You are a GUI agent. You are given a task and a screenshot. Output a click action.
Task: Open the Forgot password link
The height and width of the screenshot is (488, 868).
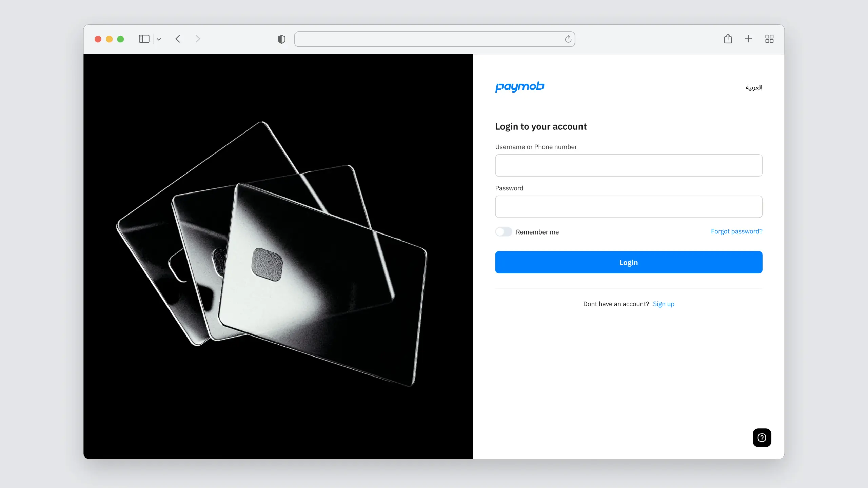pos(736,231)
